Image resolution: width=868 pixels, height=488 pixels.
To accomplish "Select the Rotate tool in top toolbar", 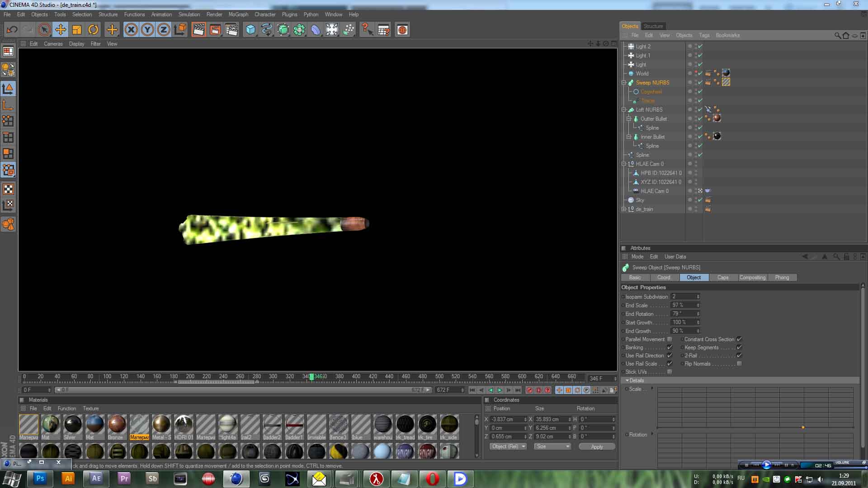I will click(x=93, y=30).
